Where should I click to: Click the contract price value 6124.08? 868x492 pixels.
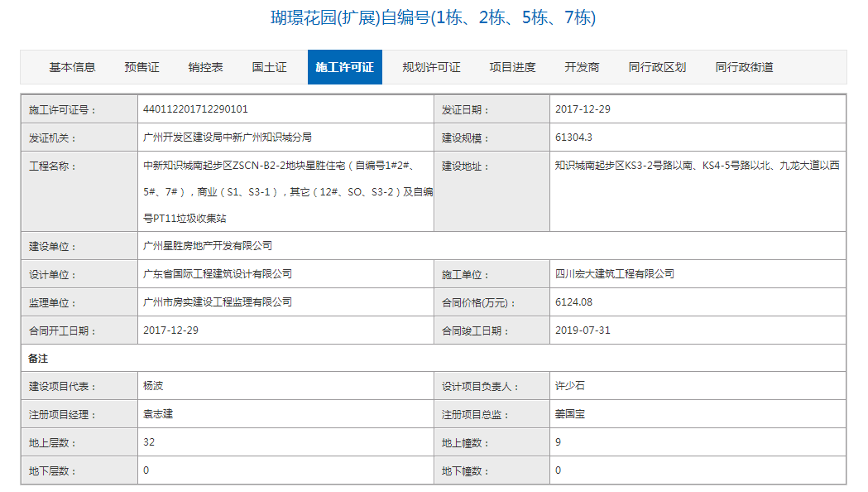point(573,302)
